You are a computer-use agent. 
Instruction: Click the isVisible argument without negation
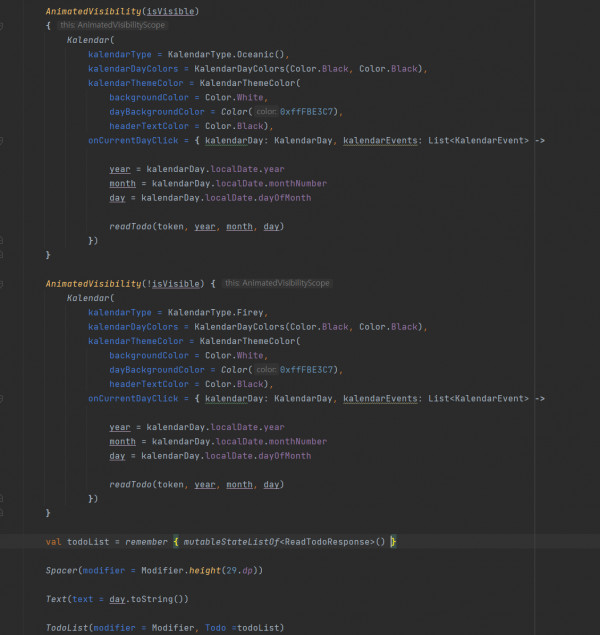(170, 11)
